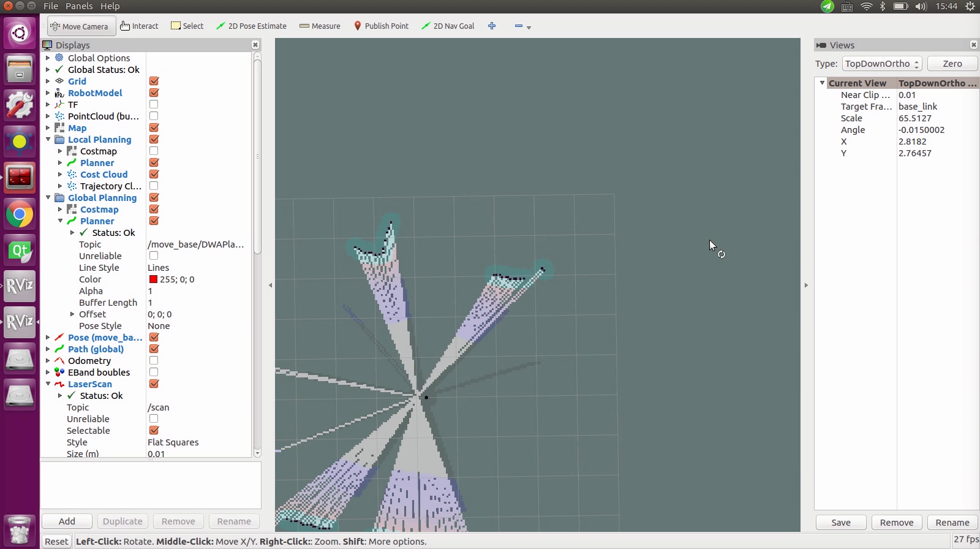Open the view Type dropdown
The width and height of the screenshot is (980, 549).
[x=882, y=64]
